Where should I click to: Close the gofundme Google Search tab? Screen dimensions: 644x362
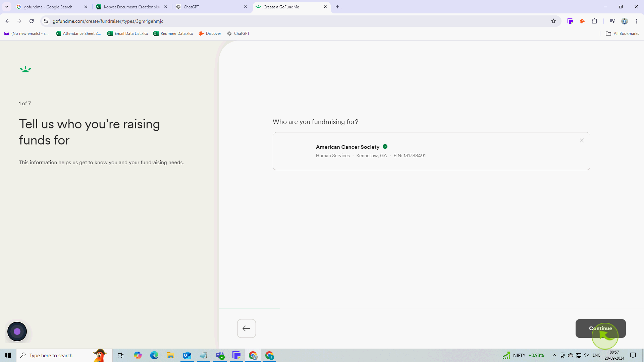click(x=86, y=7)
